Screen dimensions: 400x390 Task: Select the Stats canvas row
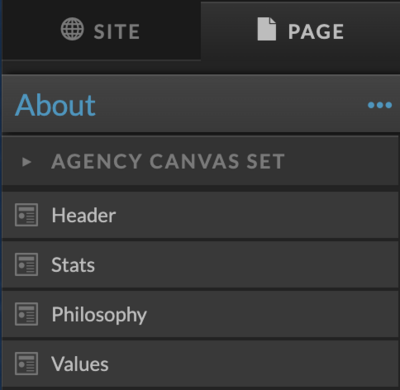200,265
